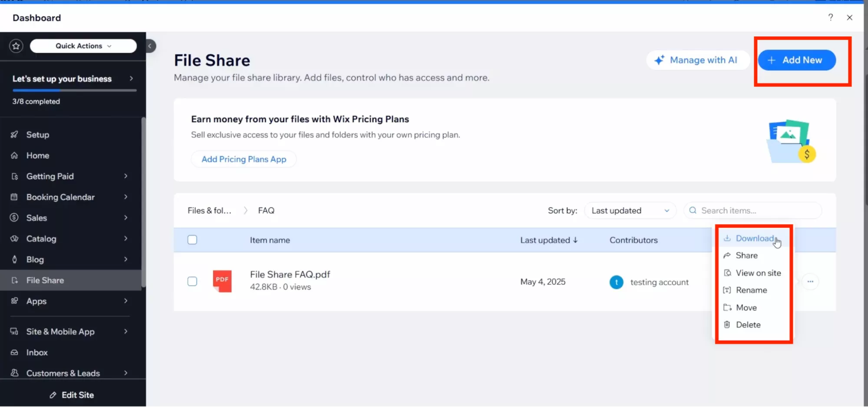
Task: Toggle the select-all checkbox in header row
Action: [x=192, y=240]
